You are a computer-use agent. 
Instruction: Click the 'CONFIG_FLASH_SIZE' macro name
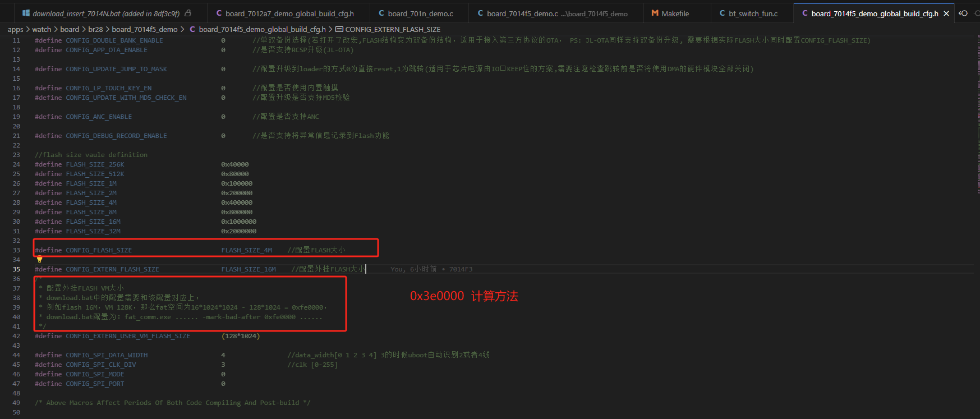click(x=99, y=250)
